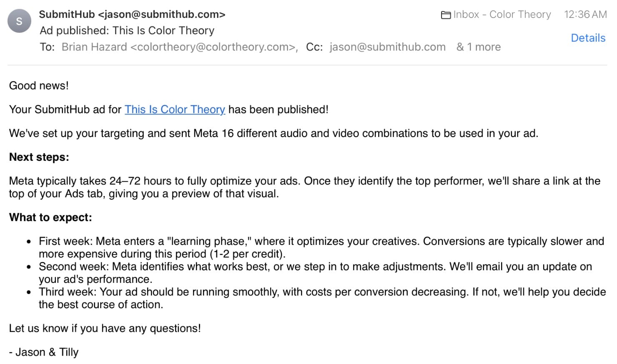Click the "Let us know" closing sentence

105,329
